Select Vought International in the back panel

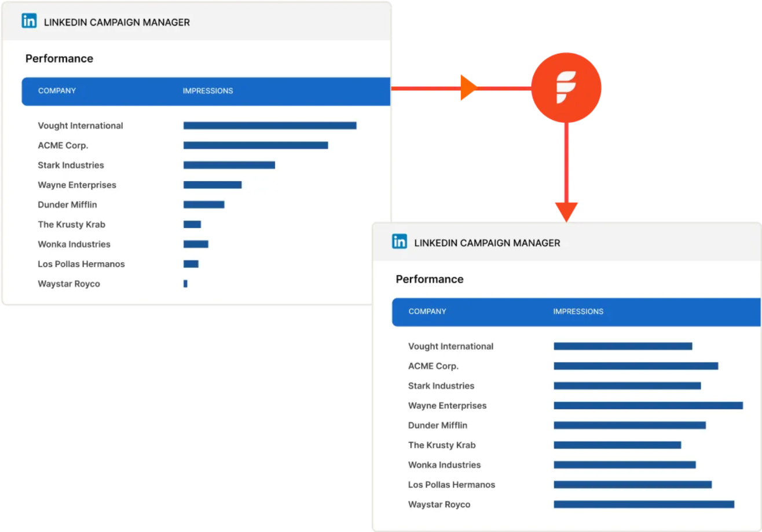click(80, 126)
